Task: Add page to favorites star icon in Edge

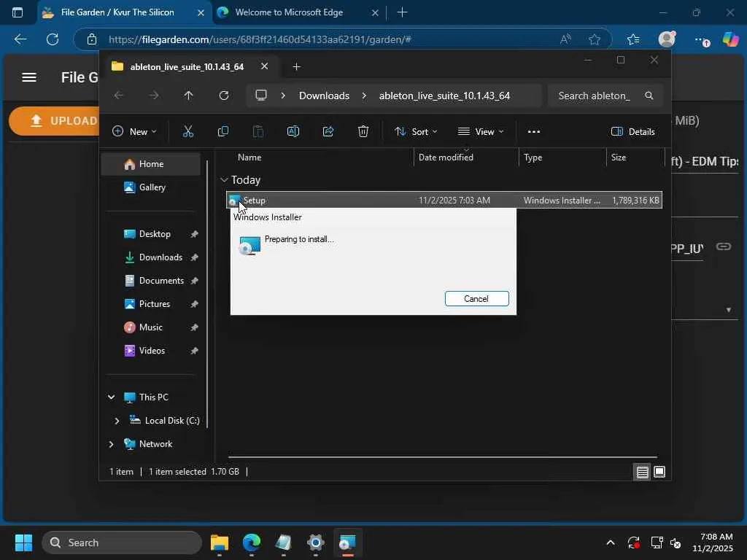Action: pyautogui.click(x=594, y=39)
